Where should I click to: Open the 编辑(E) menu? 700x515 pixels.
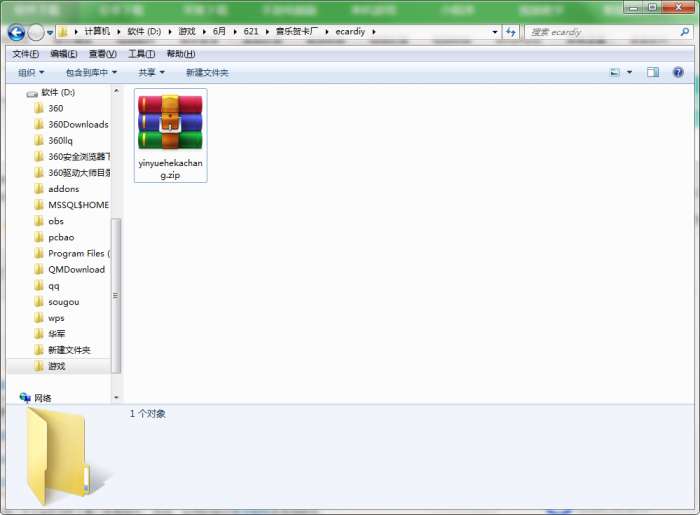tap(64, 54)
